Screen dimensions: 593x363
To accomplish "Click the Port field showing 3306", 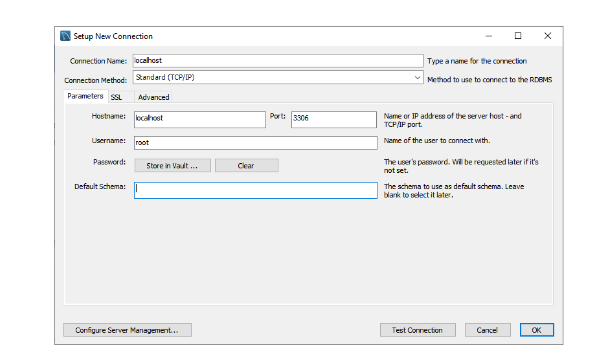I will tap(334, 119).
